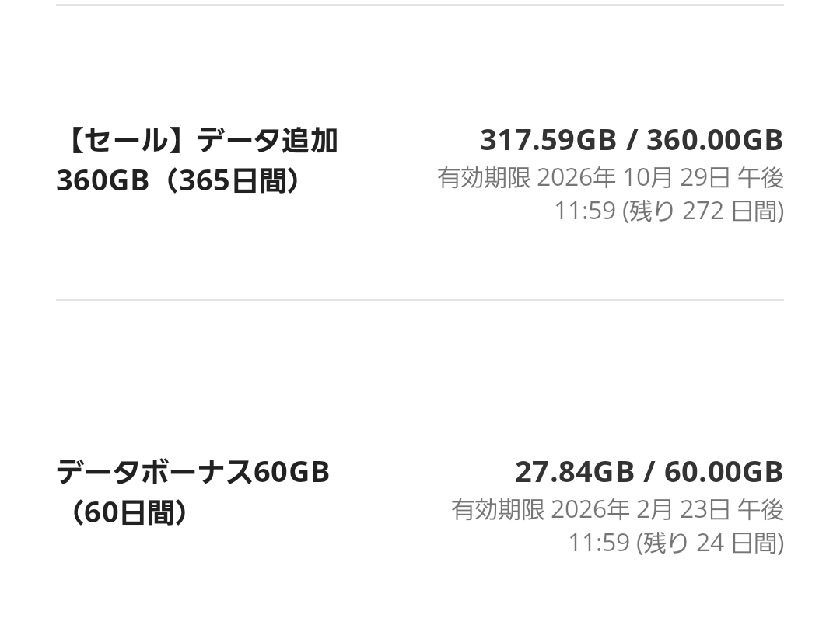This screenshot has width=840, height=629.
Task: Open the データボーナス60GB plan title
Action: 193,472
